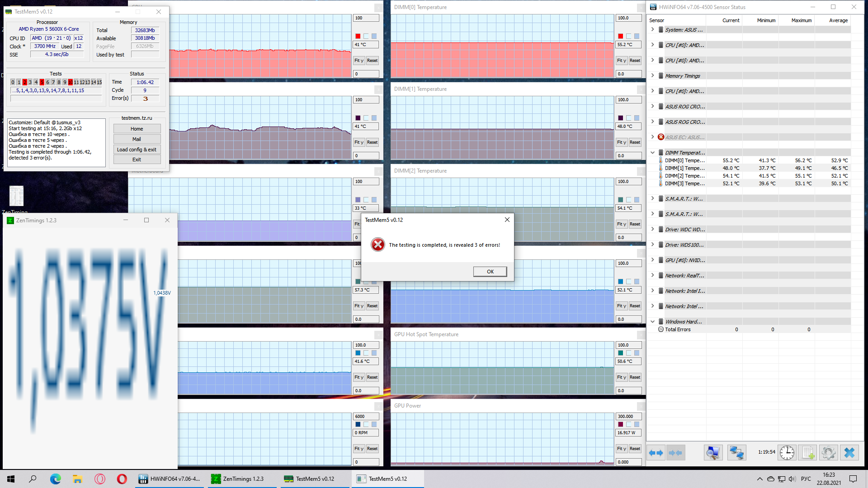Click the expand sensor window arrows icon

tap(656, 453)
